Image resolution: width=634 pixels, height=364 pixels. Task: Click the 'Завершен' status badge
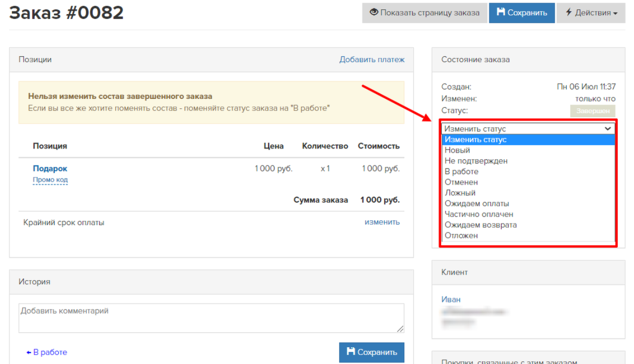tap(593, 111)
